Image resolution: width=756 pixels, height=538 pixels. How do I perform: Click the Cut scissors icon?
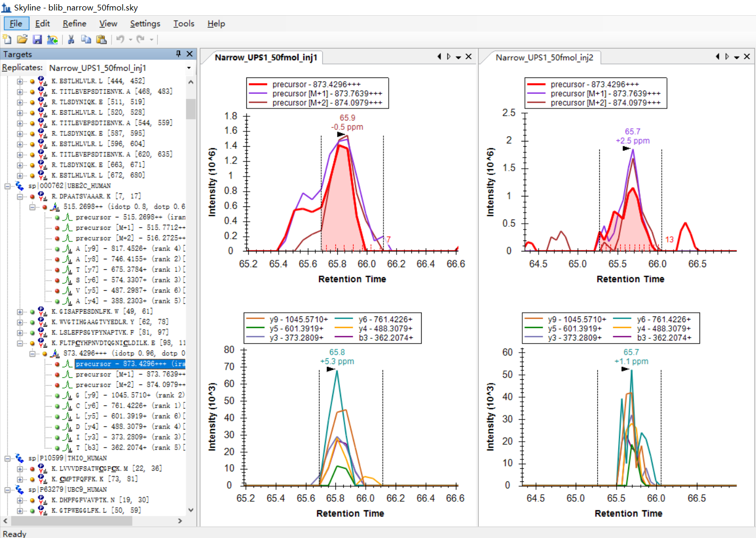pos(71,39)
